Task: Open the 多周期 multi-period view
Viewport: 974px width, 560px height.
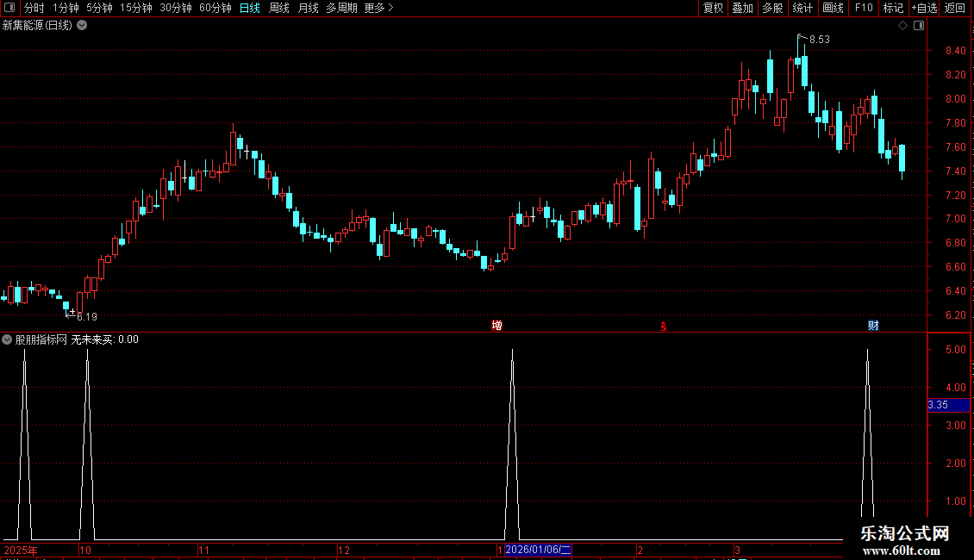Action: pyautogui.click(x=341, y=8)
